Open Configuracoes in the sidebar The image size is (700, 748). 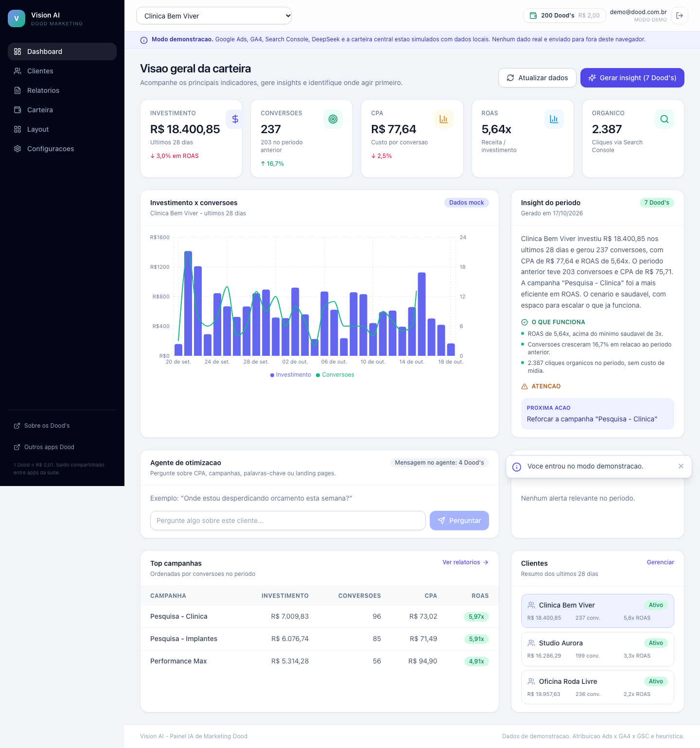[x=62, y=149]
